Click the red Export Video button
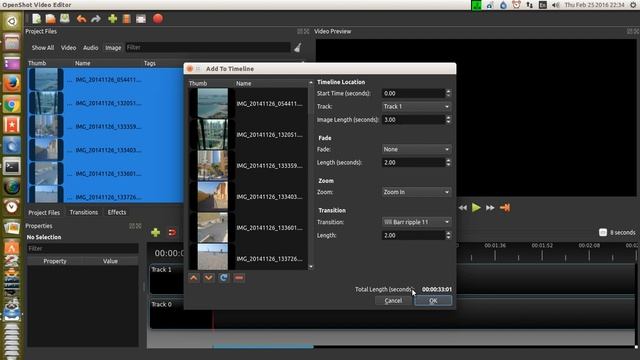Image resolution: width=640 pixels, height=360 pixels. 158,18
